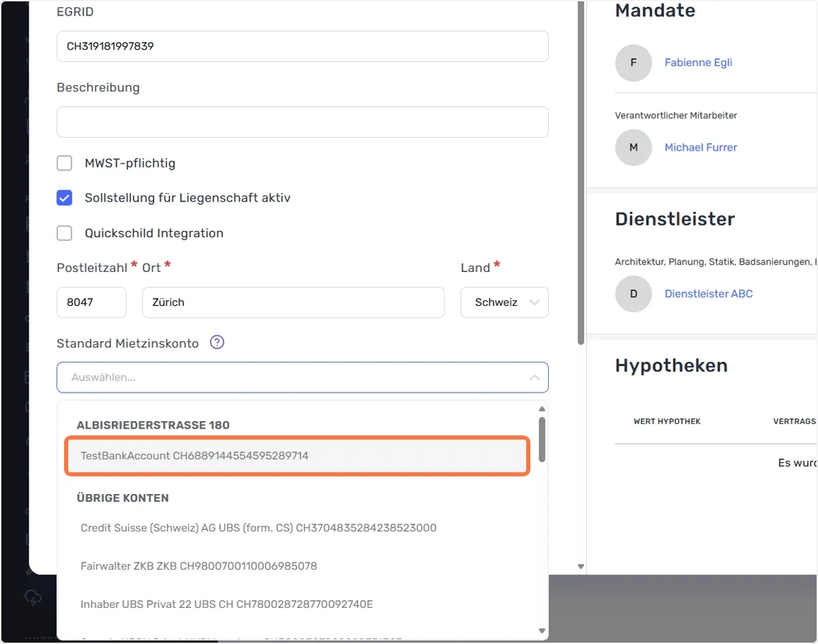This screenshot has height=644, width=818.
Task: Click the account list scrollbar thumb
Action: (542, 440)
